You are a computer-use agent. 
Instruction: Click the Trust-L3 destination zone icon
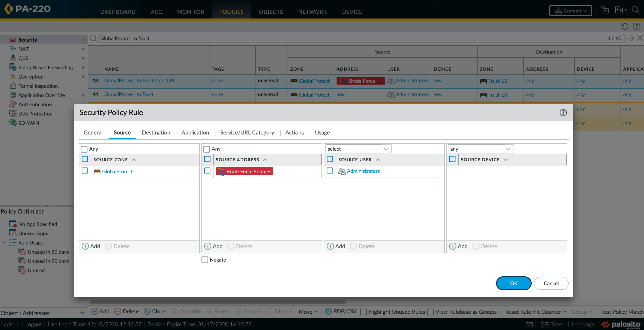(x=483, y=80)
